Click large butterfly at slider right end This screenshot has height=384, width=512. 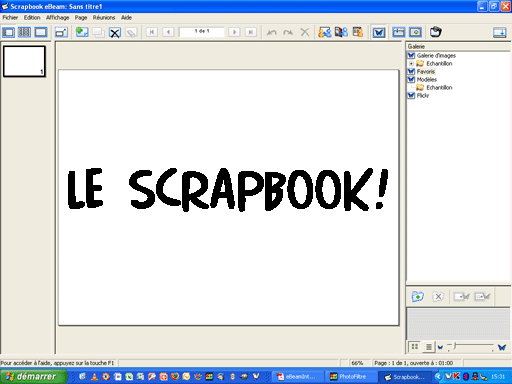pyautogui.click(x=502, y=347)
